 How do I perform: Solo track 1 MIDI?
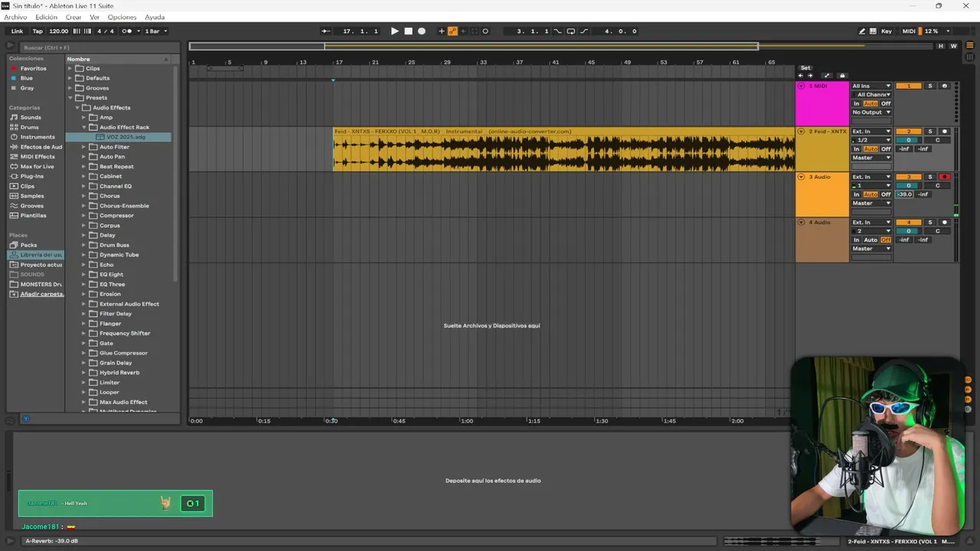[930, 86]
